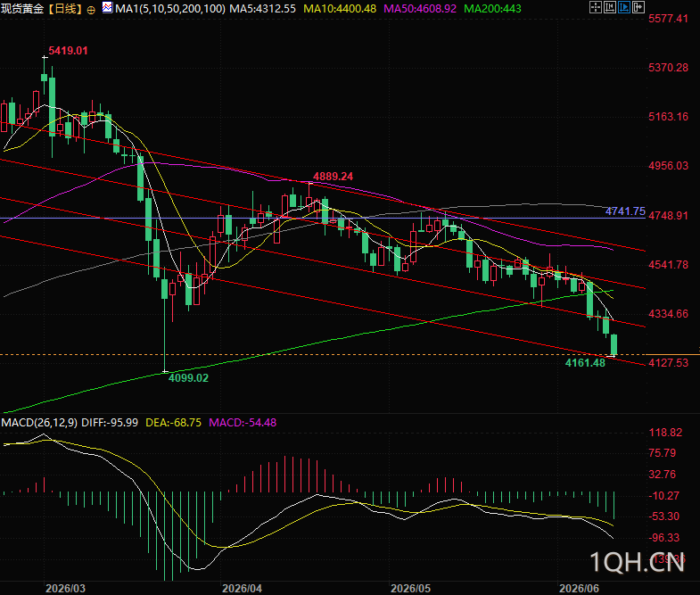Screen dimensions: 700x595
Task: Click the blue highlighted chart toolbar icon
Action: tap(624, 7)
